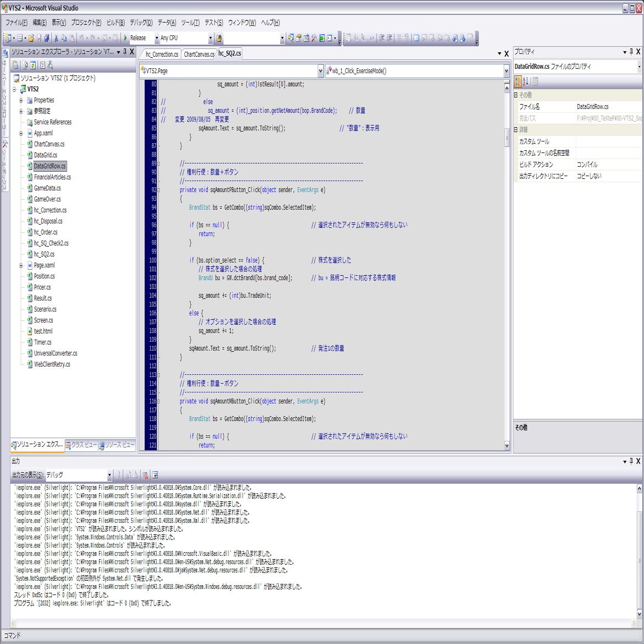This screenshot has height=644, width=644.
Task: Click Output pane scroll down arrow
Action: point(640,614)
